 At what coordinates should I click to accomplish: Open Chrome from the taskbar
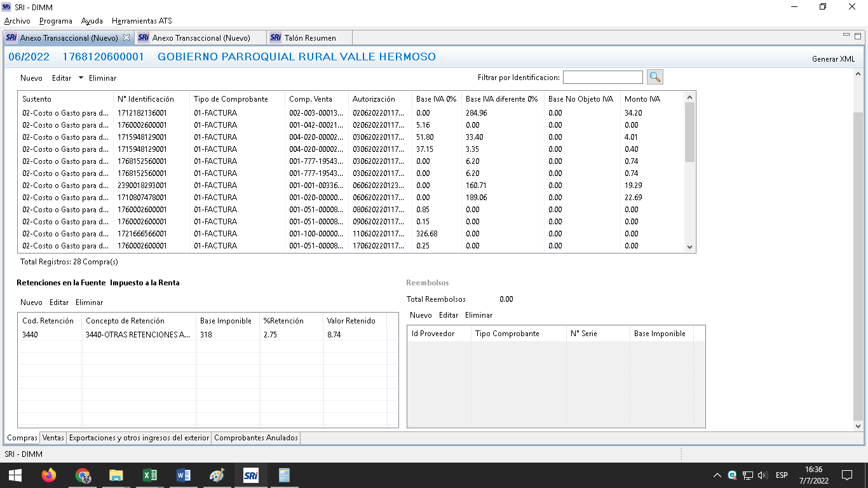83,475
